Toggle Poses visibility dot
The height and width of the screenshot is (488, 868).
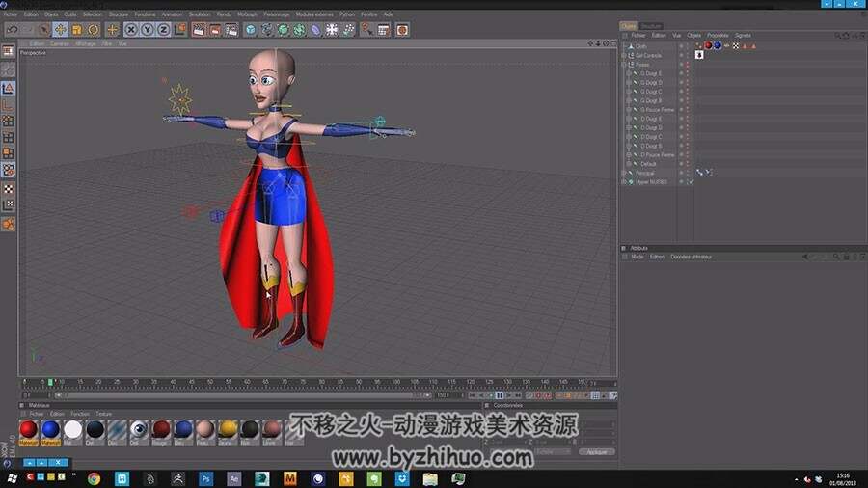(682, 65)
